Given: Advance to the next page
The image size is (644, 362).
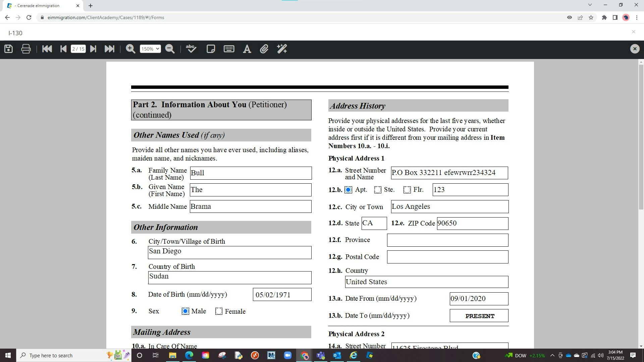Looking at the screenshot, I should [93, 49].
